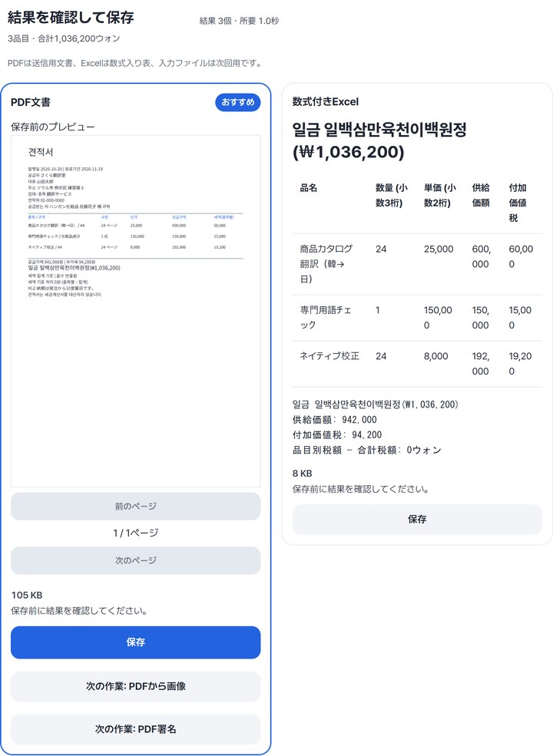
Task: Click the 品目別税額 − 合計税額: 0ウォン line
Action: click(366, 450)
